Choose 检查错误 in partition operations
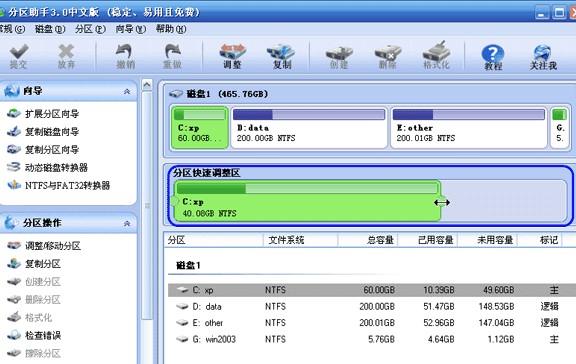This screenshot has width=576, height=364. coord(34,335)
